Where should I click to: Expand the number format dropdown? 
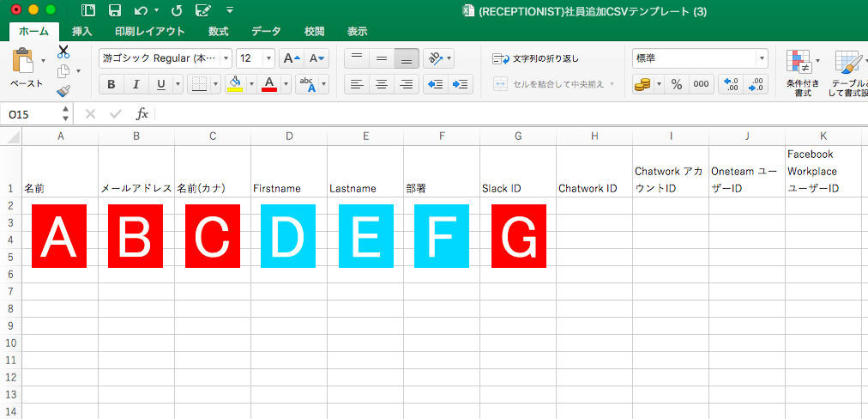(x=761, y=58)
